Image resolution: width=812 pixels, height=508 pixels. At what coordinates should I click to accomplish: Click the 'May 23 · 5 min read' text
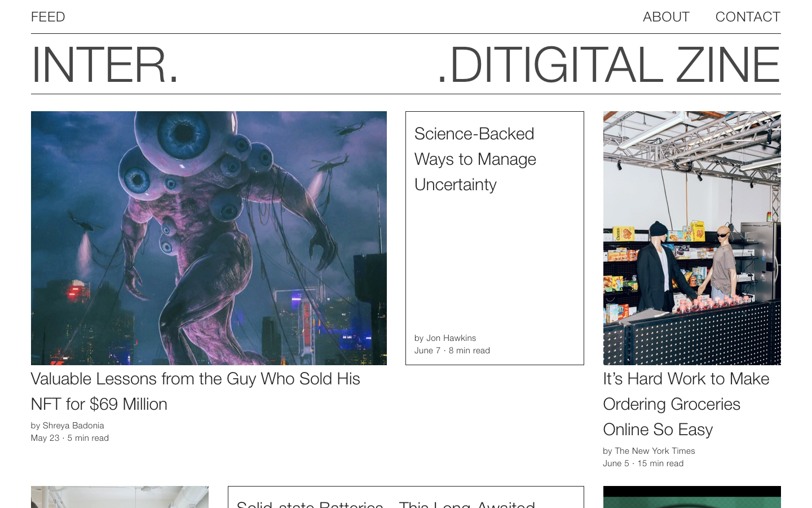(x=70, y=438)
